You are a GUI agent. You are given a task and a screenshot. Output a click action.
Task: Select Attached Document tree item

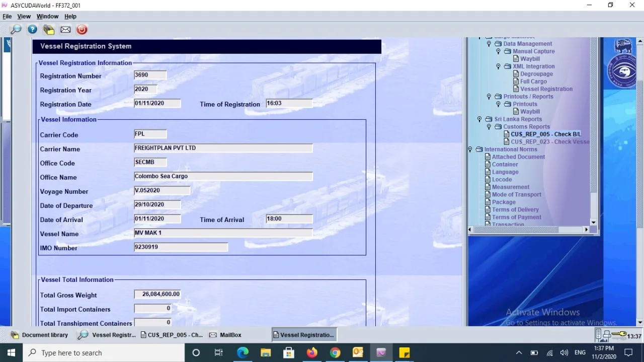point(518,157)
